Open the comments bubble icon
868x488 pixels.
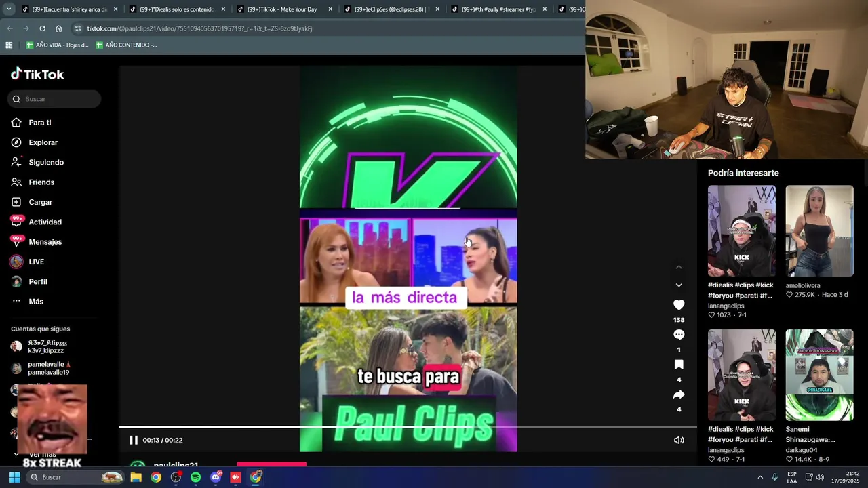tap(679, 335)
